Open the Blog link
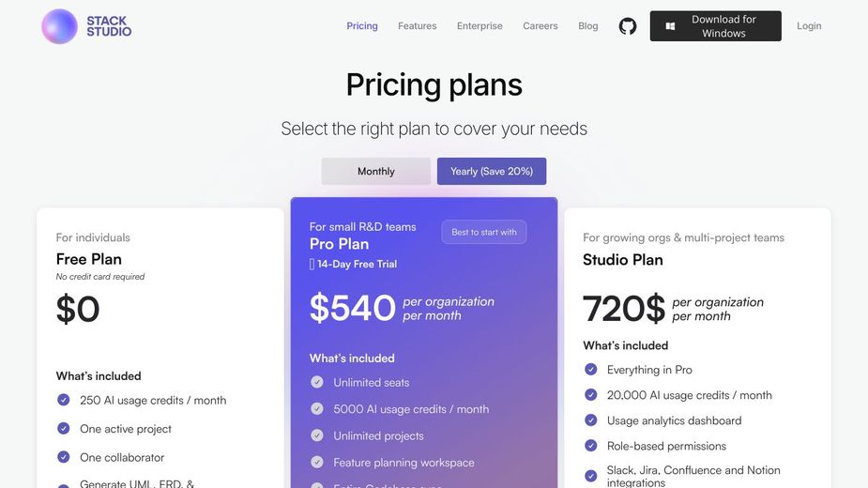Viewport: 868px width, 488px height. pyautogui.click(x=588, y=26)
